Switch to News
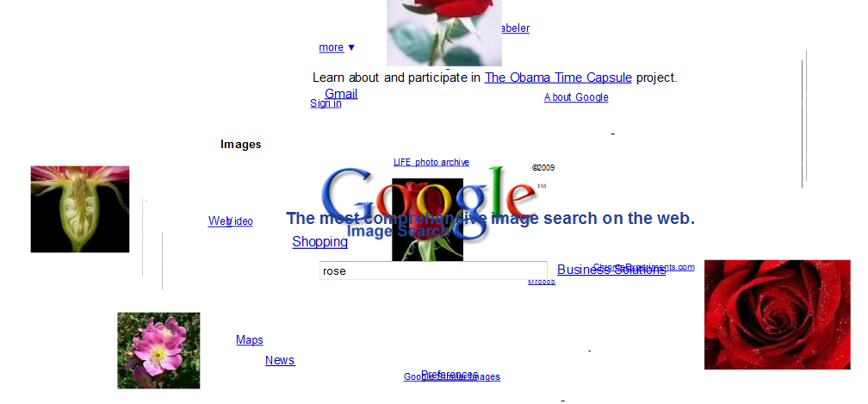The height and width of the screenshot is (404, 868). click(280, 360)
